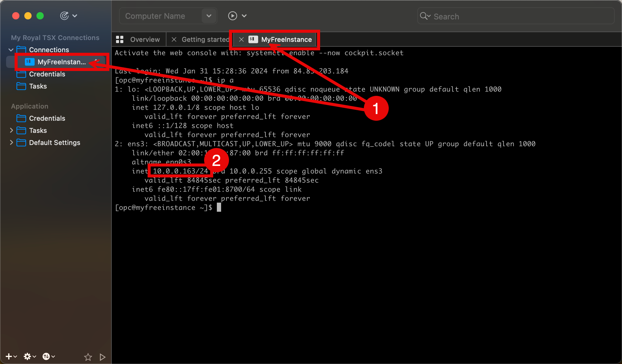Click the plus add-item button in sidebar footer
The height and width of the screenshot is (364, 622).
coord(9,356)
